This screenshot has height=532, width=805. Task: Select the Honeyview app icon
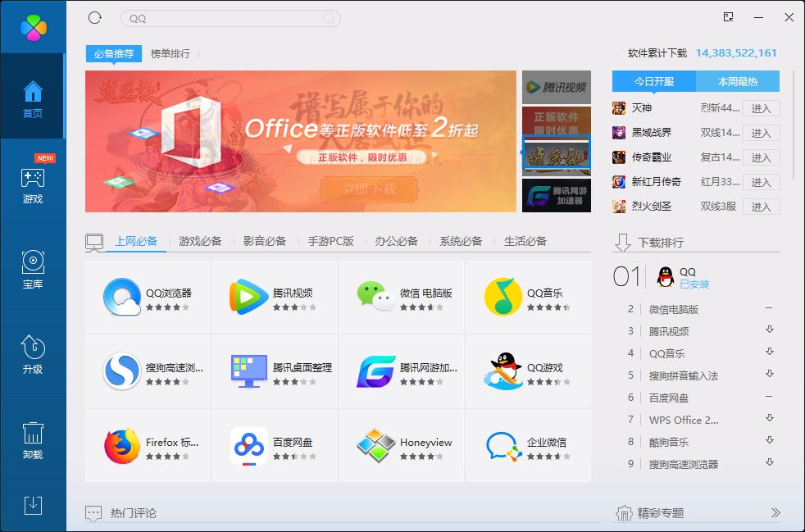click(375, 446)
